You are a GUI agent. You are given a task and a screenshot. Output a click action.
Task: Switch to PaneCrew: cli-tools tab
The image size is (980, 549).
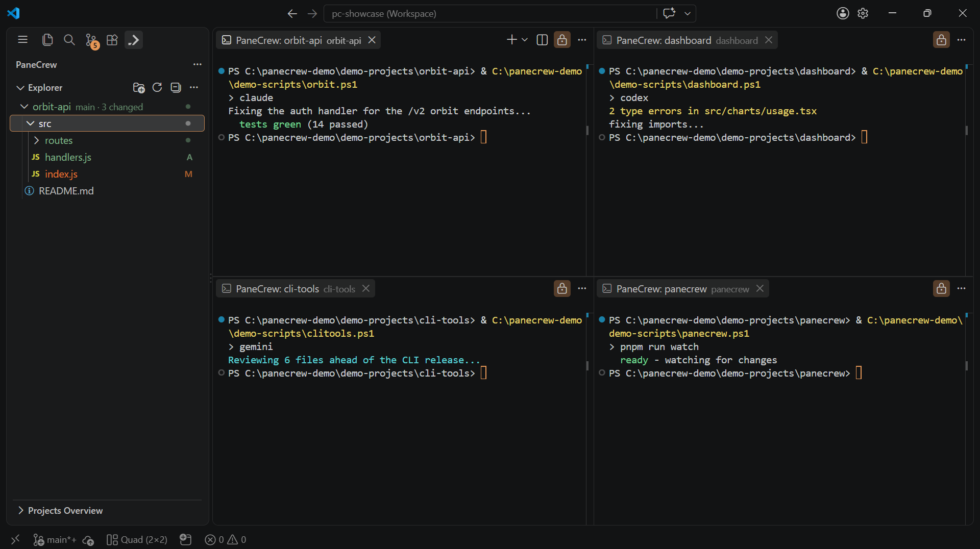pyautogui.click(x=296, y=289)
